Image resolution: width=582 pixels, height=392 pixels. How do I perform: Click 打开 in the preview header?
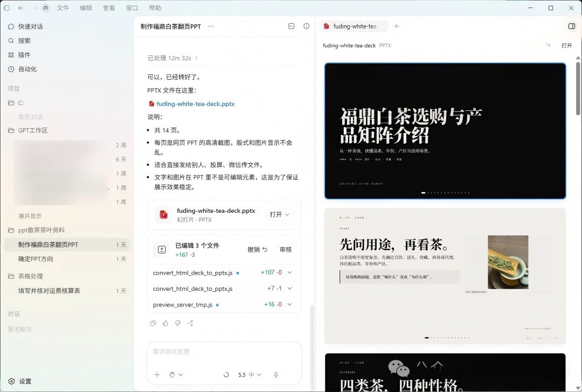tap(567, 45)
